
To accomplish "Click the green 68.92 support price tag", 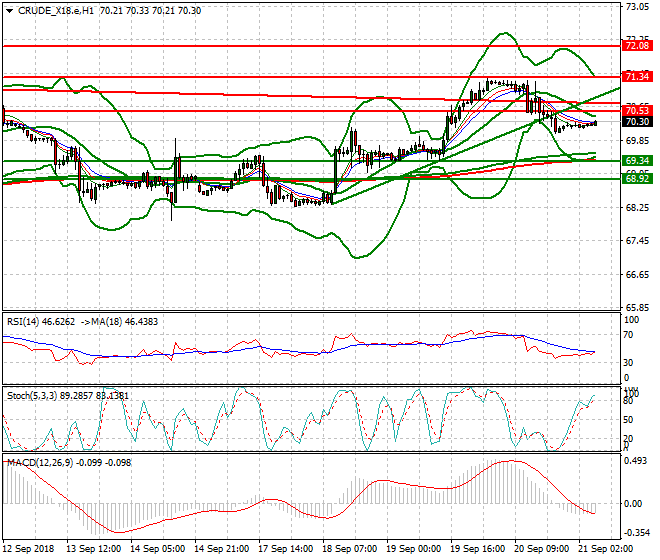I will [x=637, y=178].
